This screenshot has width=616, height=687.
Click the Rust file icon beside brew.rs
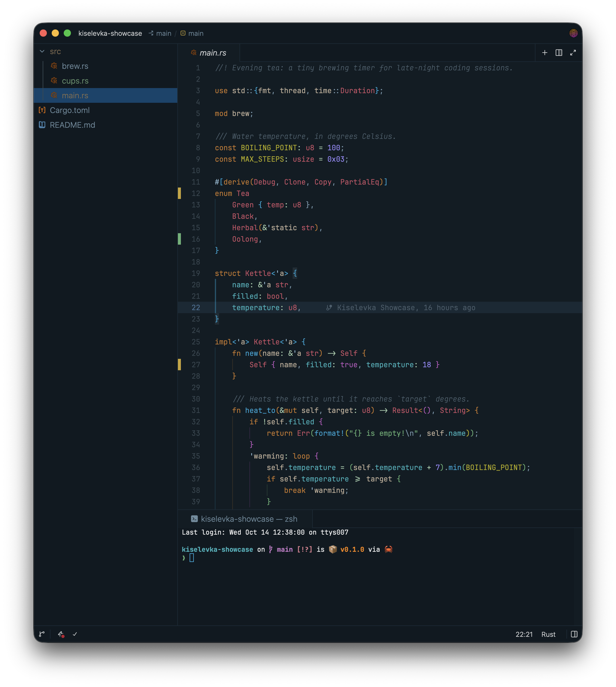tap(54, 66)
